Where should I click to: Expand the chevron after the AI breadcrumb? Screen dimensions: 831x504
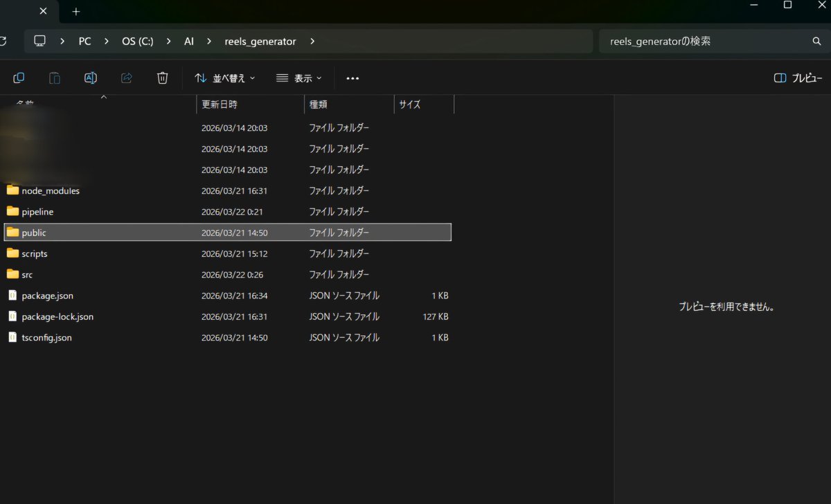click(209, 42)
